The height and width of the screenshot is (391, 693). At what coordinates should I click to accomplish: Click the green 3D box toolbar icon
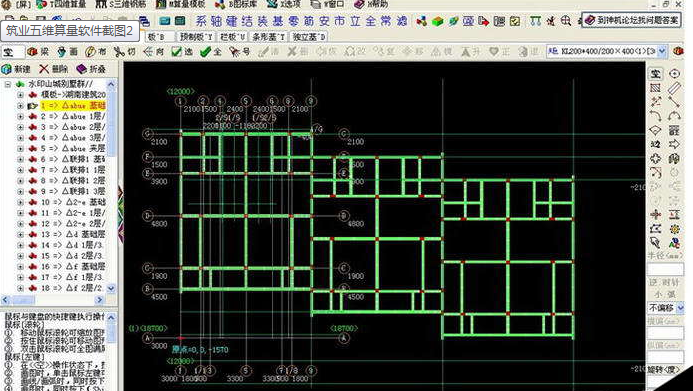coord(438,21)
